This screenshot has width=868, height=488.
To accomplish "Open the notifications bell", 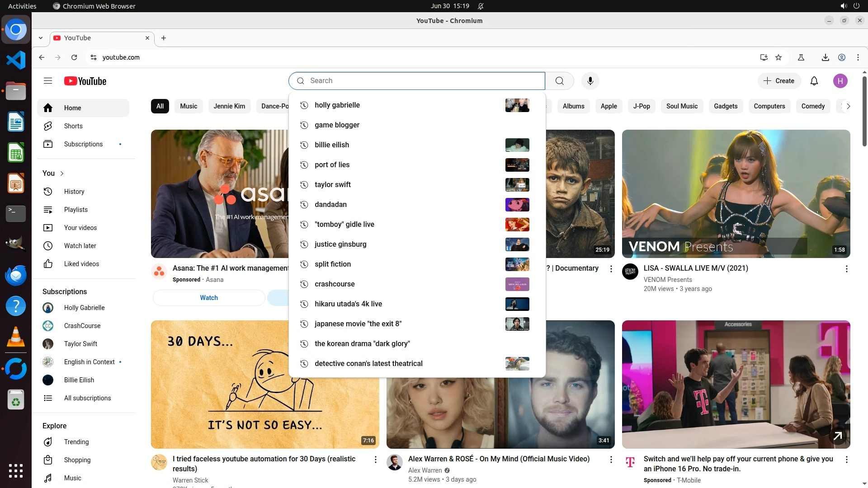I will coord(814,81).
